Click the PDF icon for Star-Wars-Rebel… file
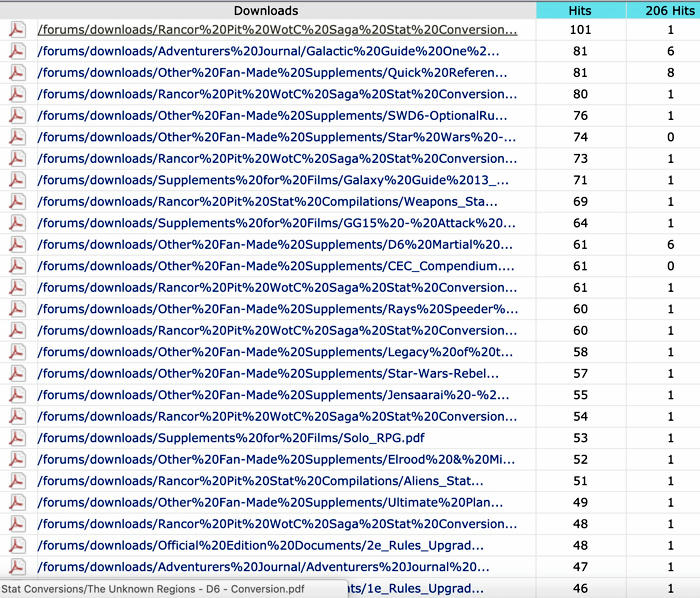The width and height of the screenshot is (700, 598). pos(17,373)
